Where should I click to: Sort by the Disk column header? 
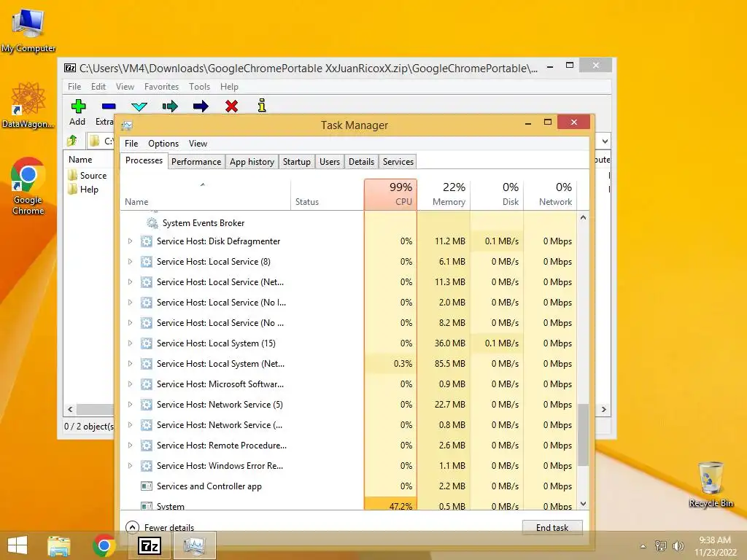498,194
